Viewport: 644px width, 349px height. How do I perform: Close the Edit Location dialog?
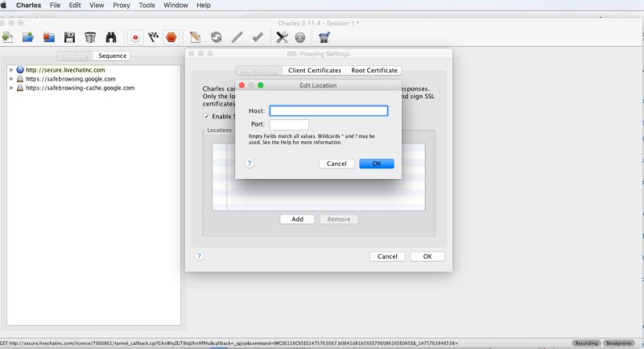click(242, 85)
